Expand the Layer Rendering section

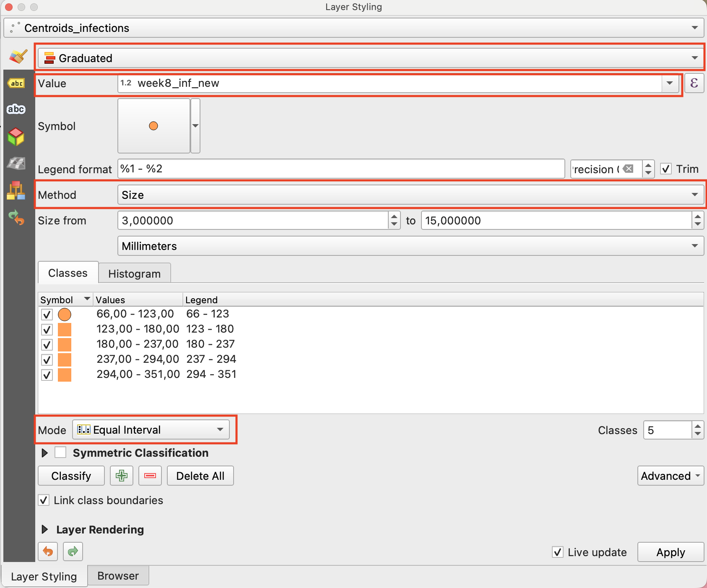coord(45,529)
